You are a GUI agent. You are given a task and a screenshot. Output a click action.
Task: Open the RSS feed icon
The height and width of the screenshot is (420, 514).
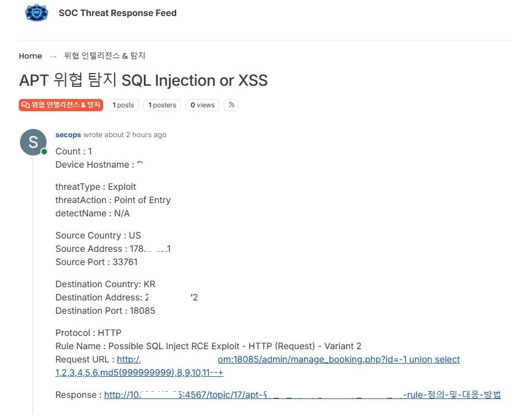point(231,105)
